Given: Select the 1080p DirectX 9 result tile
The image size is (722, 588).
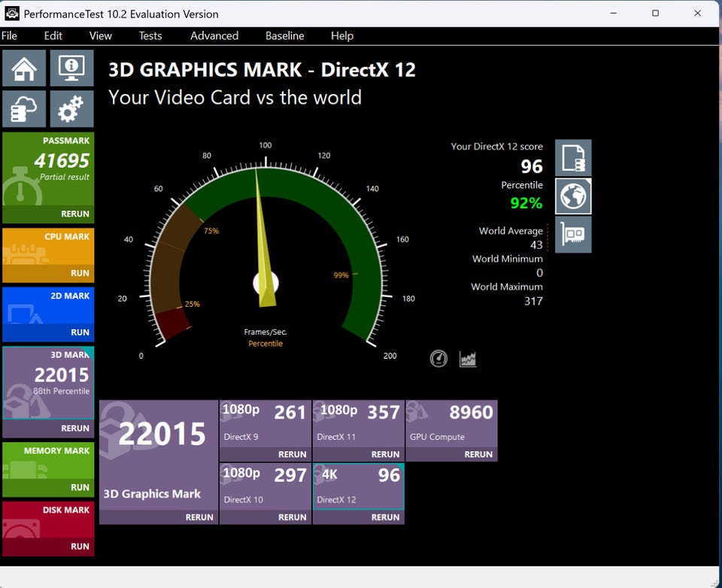Looking at the screenshot, I should point(265,423).
